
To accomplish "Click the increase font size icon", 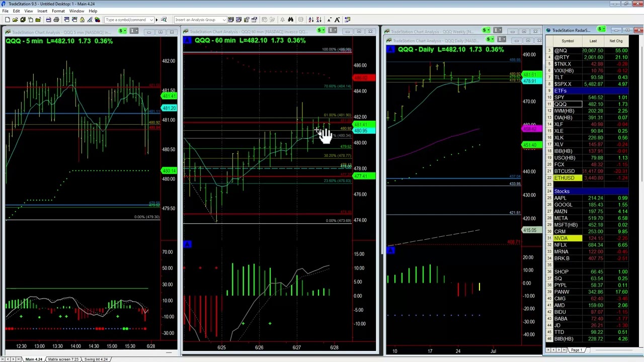I will click(x=337, y=20).
